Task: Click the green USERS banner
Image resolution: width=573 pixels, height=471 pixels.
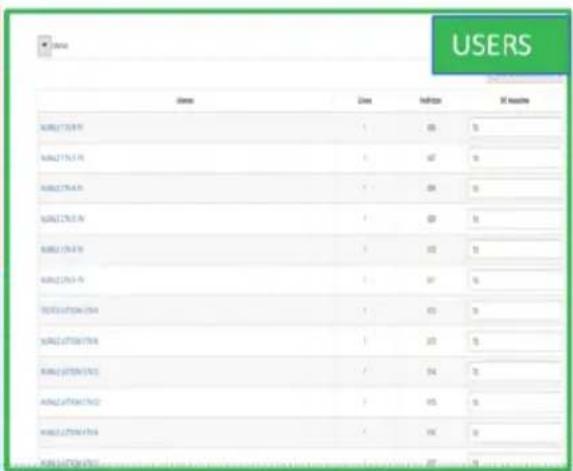Action: tap(500, 45)
